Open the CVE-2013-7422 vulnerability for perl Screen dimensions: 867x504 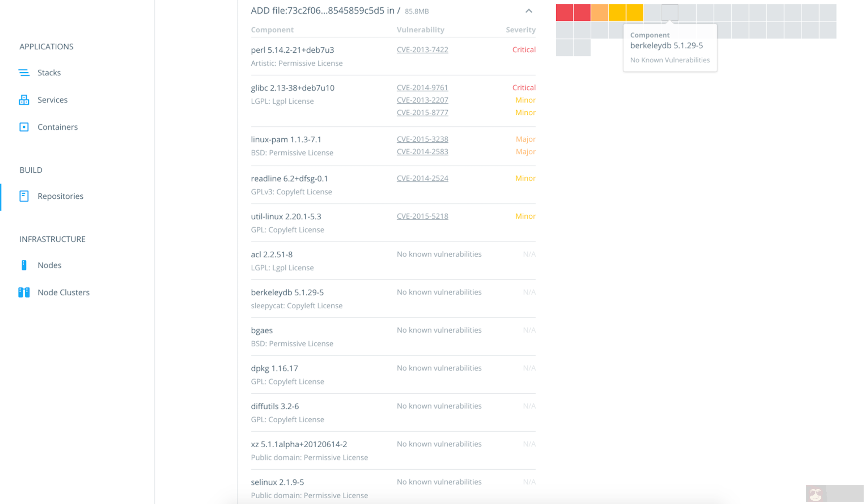tap(422, 50)
